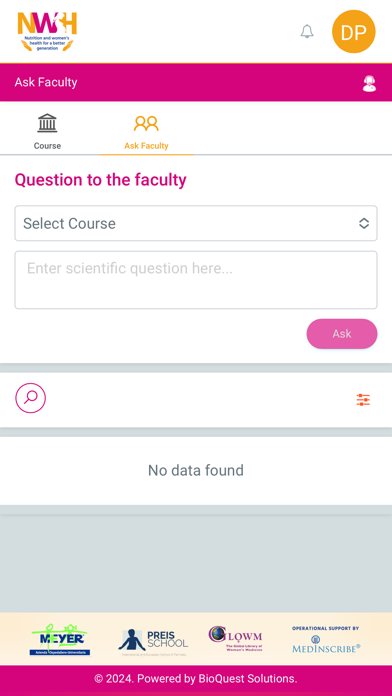Open the PREIS School logo

(x=153, y=642)
